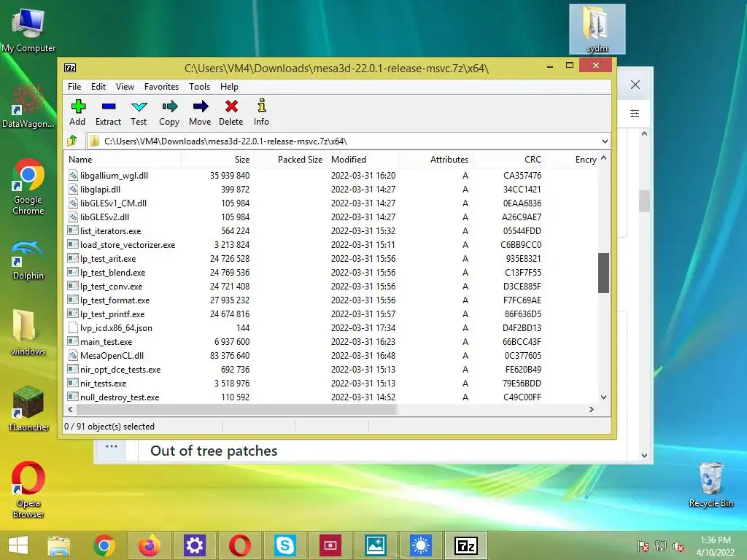The image size is (747, 560).
Task: Open Skype from the taskbar
Action: click(x=285, y=545)
